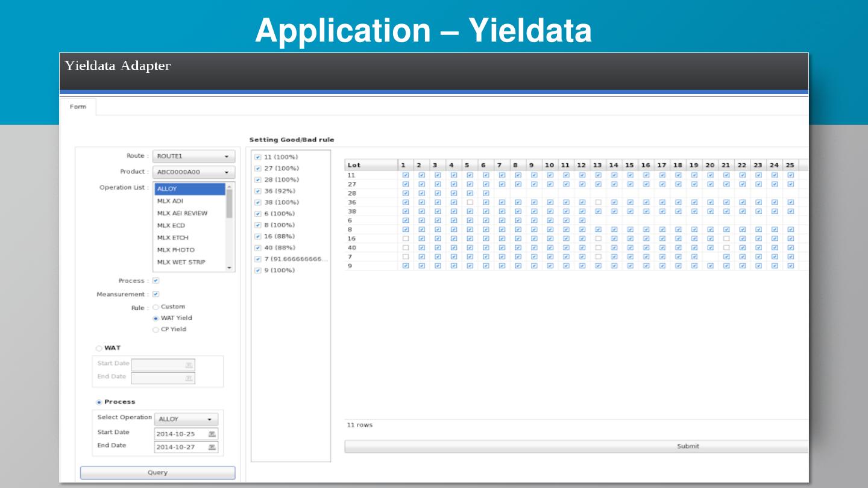Uncheck lot 36 (92%) in rule list
The image size is (868, 488).
(258, 191)
